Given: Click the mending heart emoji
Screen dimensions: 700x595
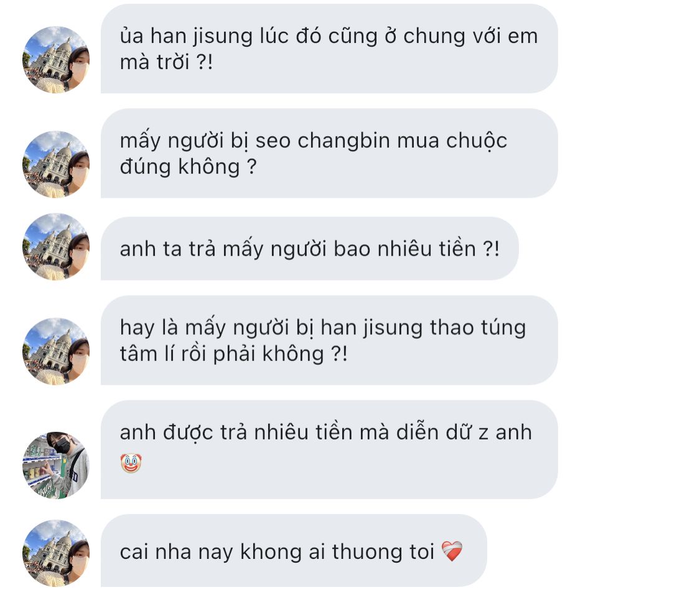Looking at the screenshot, I should [452, 551].
